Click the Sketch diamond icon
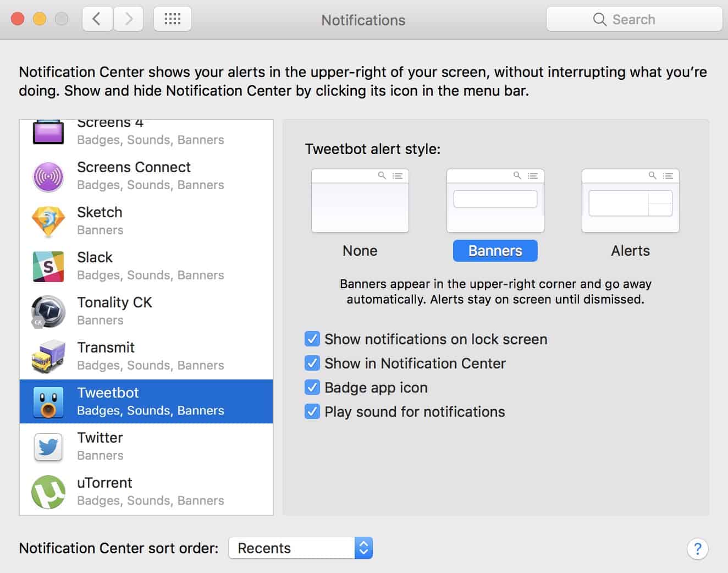The height and width of the screenshot is (573, 728). pyautogui.click(x=48, y=222)
